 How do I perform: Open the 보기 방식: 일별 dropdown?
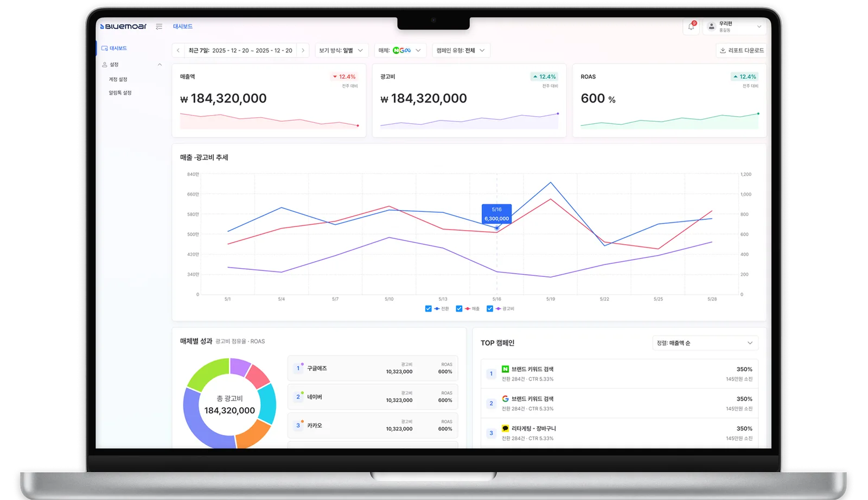[341, 50]
